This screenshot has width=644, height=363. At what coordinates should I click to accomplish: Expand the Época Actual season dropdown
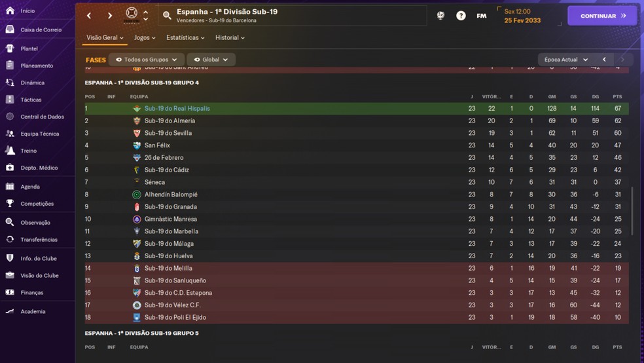click(x=565, y=60)
